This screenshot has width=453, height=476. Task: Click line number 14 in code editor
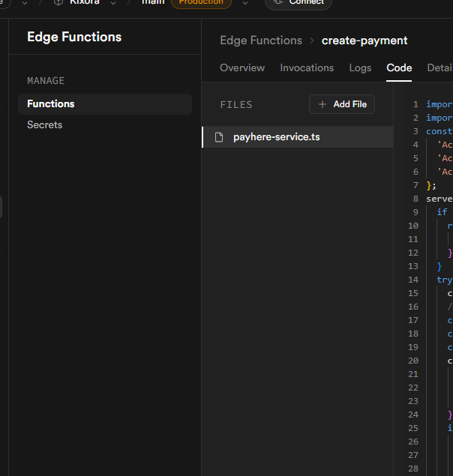tap(413, 280)
